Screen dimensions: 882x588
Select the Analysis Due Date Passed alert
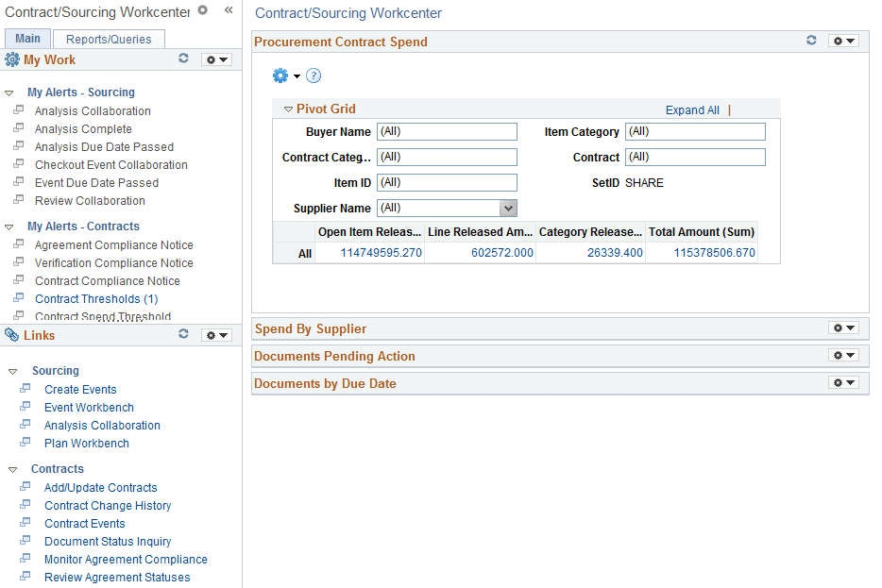pyautogui.click(x=104, y=147)
